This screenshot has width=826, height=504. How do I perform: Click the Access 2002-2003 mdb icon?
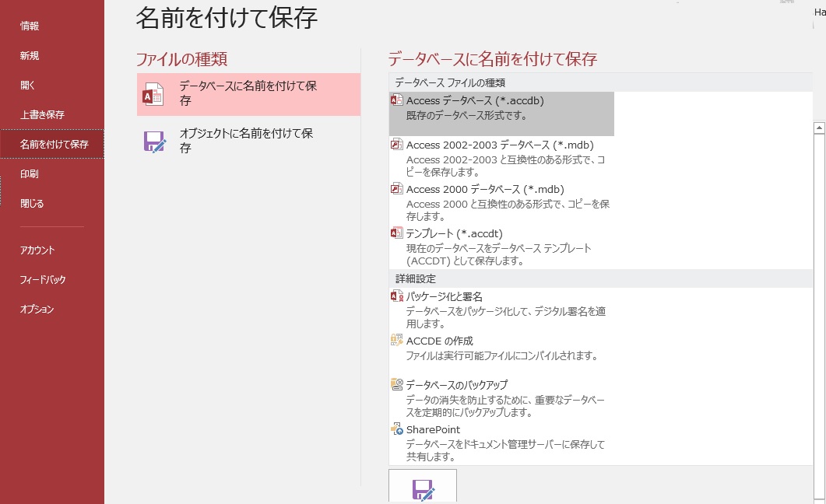[x=396, y=144]
